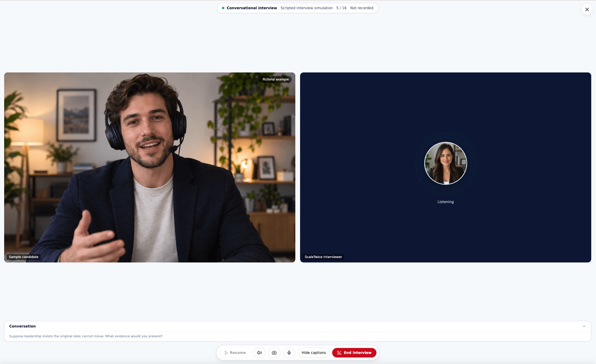
Task: End interview with the red button
Action: pos(354,353)
